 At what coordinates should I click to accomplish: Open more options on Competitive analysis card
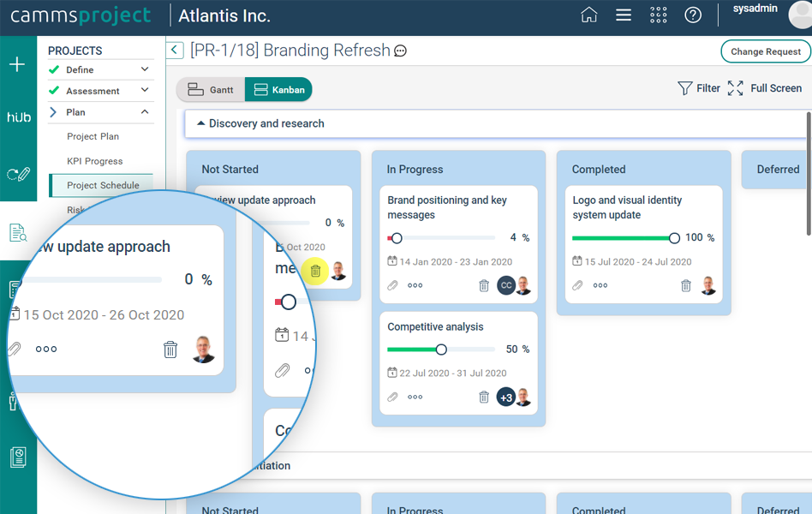tap(415, 397)
